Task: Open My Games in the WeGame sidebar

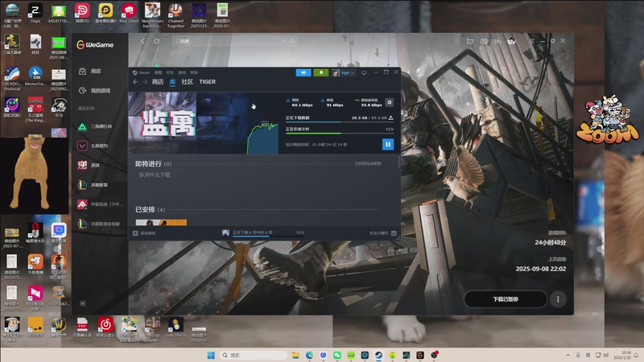Action: tap(95, 90)
